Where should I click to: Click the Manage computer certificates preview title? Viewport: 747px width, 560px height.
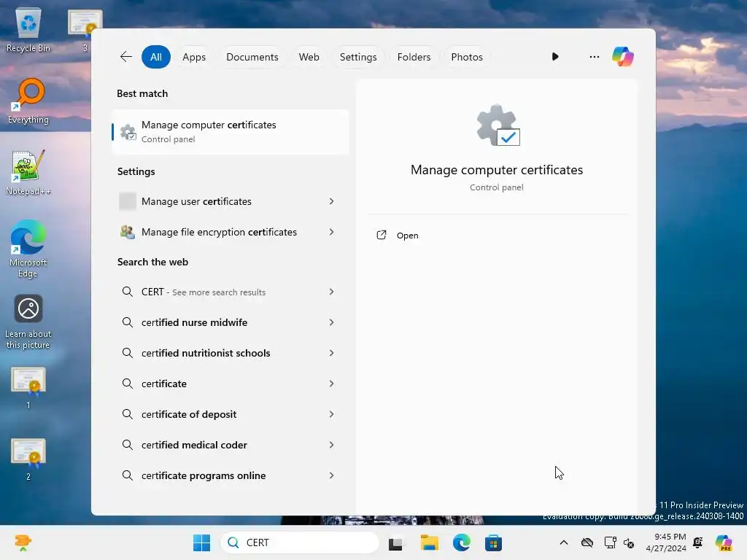(497, 170)
